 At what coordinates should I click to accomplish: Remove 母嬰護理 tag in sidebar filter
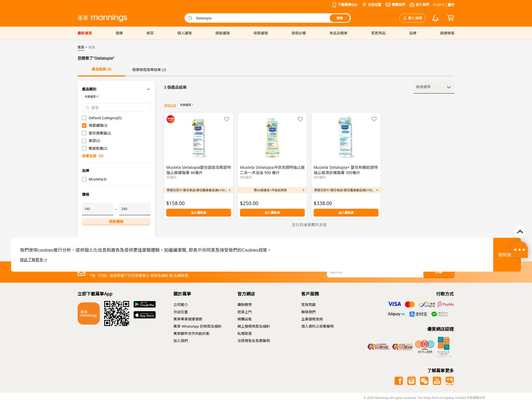(97, 97)
